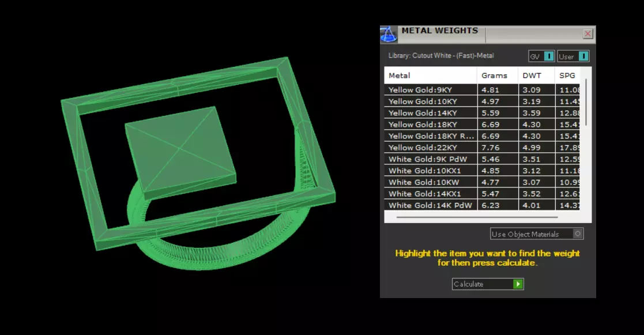The width and height of the screenshot is (644, 335).
Task: Sort by the Grams column header
Action: click(x=498, y=76)
